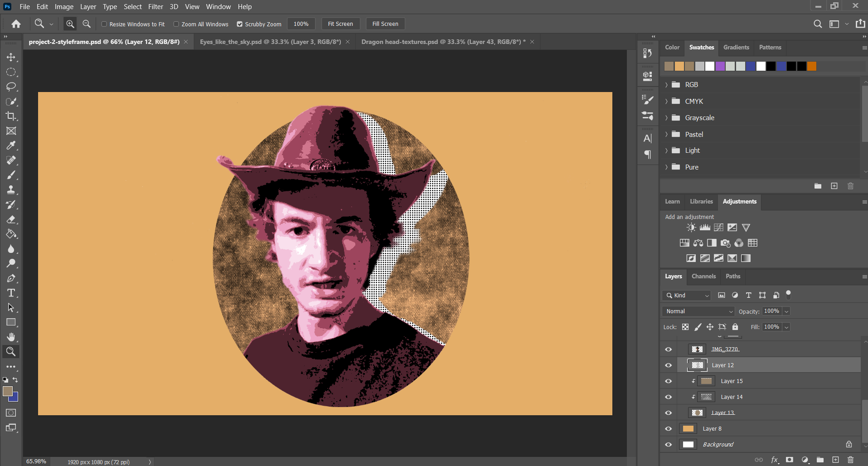Select the Eyedropper tool
Screen dimensions: 868x466
(x=11, y=146)
